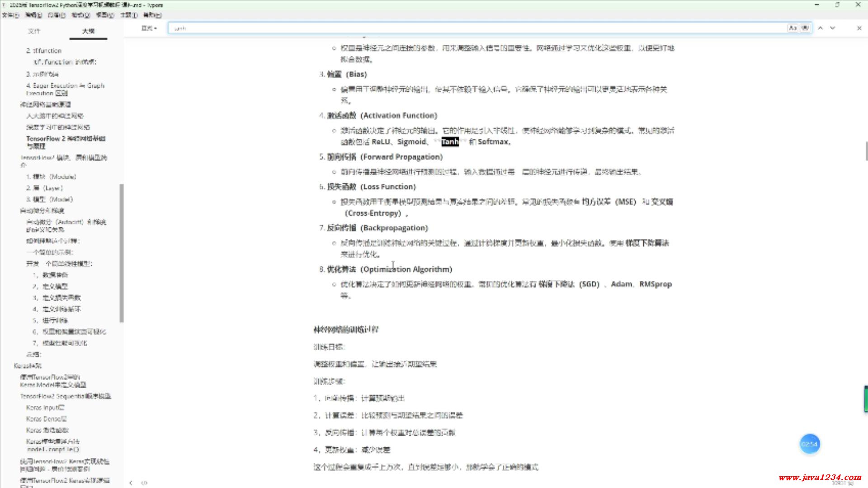Switch to the 文件 (Files) sidebar tab
868x488 pixels.
click(x=34, y=31)
